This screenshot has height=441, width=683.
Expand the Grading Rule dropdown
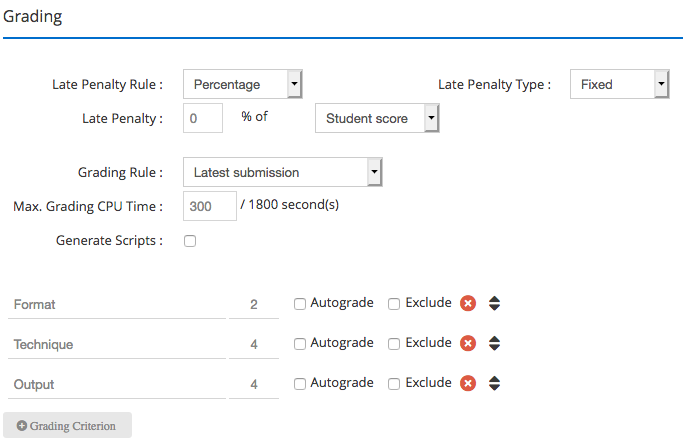click(x=283, y=172)
